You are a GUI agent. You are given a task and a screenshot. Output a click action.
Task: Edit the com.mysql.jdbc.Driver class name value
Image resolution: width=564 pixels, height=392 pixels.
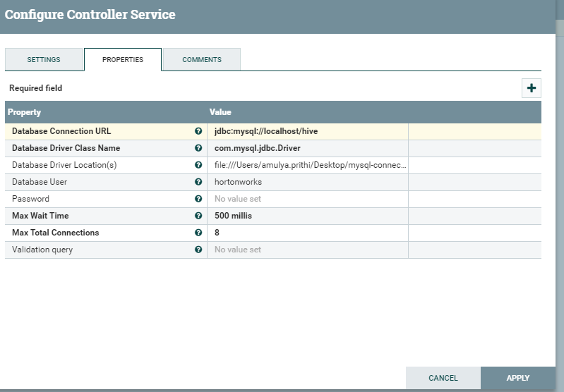[307, 148]
